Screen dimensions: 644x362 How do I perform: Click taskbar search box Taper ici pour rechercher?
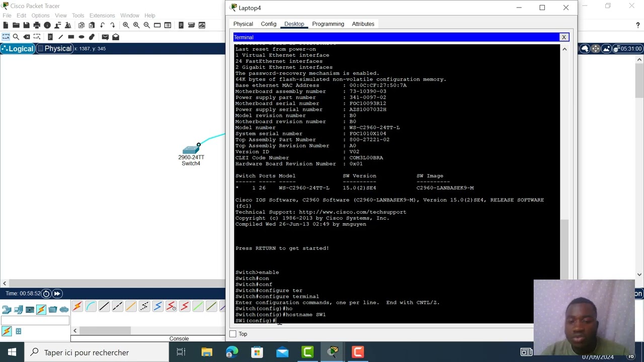tap(96, 352)
